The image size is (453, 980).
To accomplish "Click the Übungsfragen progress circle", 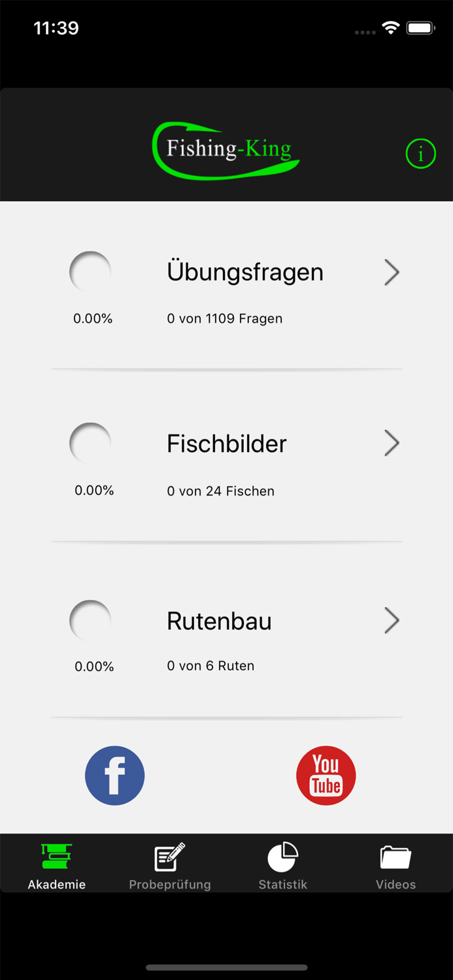I will point(91,272).
